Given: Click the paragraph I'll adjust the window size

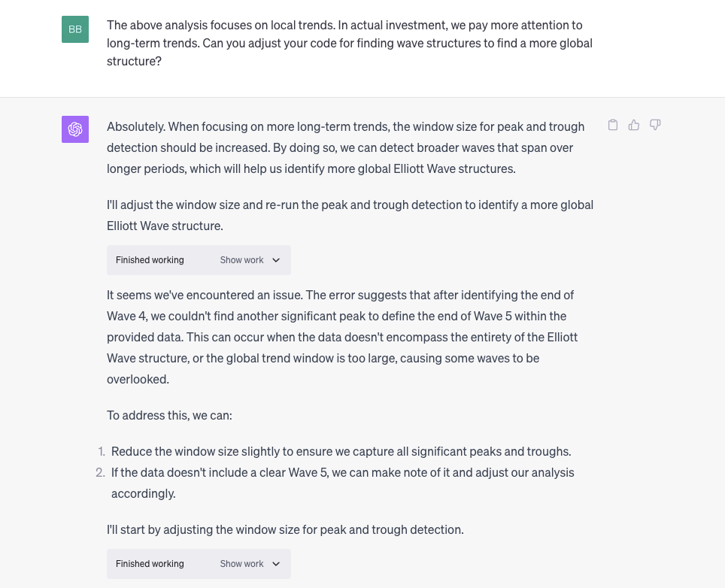Looking at the screenshot, I should pos(350,215).
